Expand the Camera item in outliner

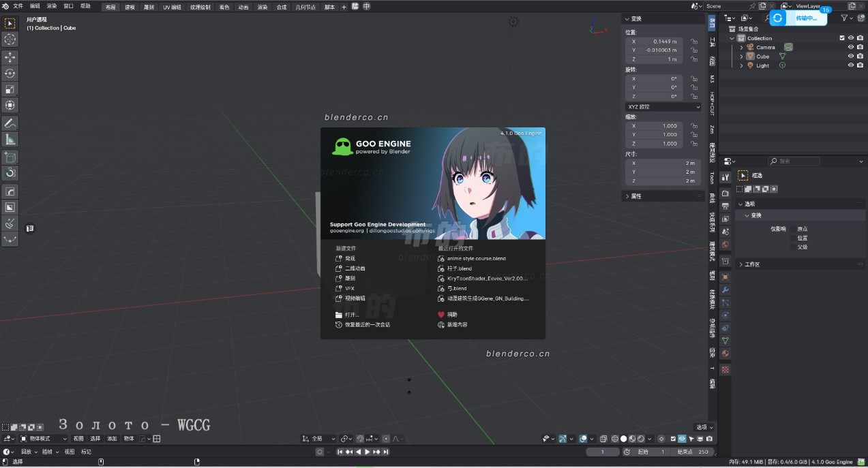(742, 47)
